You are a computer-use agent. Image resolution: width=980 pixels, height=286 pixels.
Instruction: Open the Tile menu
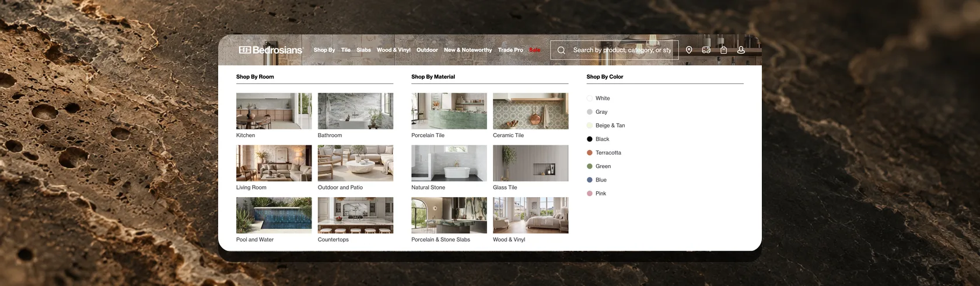pyautogui.click(x=346, y=50)
